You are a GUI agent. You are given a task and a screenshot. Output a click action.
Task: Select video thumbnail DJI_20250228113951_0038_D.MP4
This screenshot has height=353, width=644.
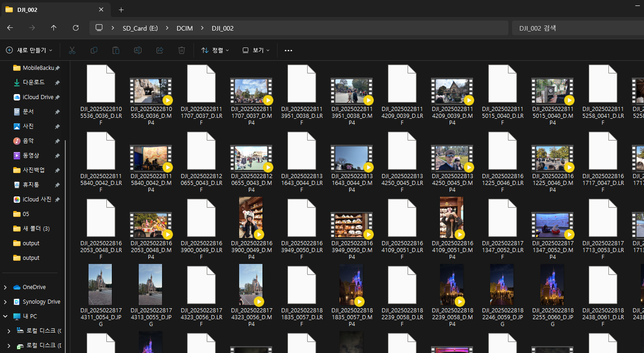[351, 91]
